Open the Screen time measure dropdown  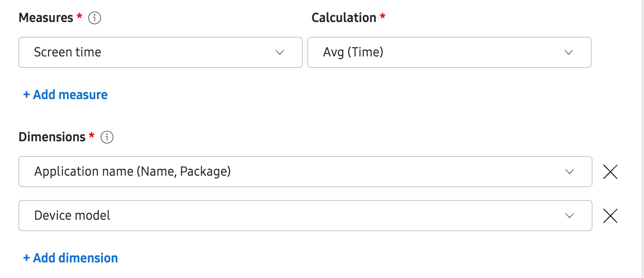click(161, 52)
